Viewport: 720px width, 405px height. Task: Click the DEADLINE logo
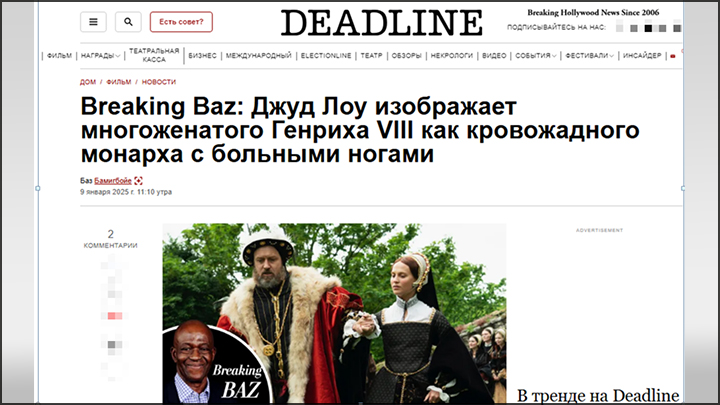[x=382, y=22]
